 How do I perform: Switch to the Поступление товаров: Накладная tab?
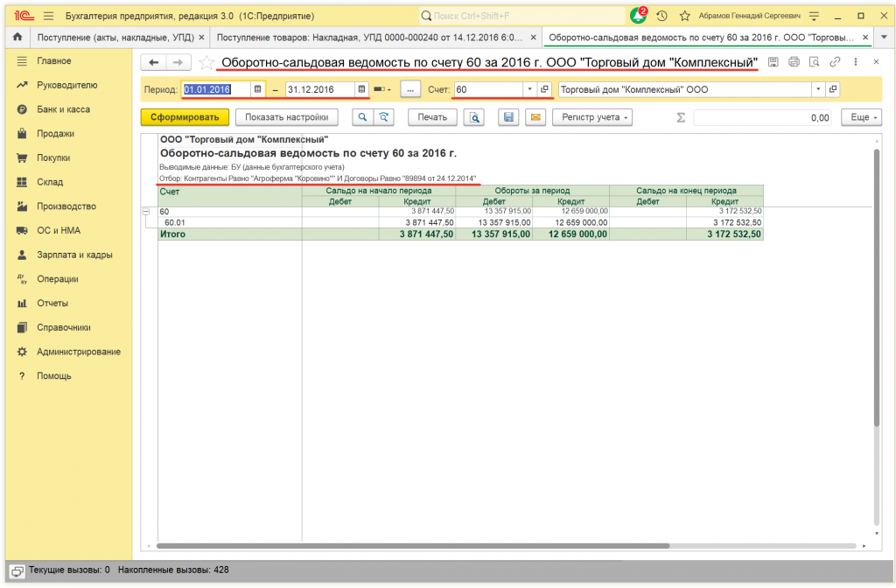[x=370, y=37]
